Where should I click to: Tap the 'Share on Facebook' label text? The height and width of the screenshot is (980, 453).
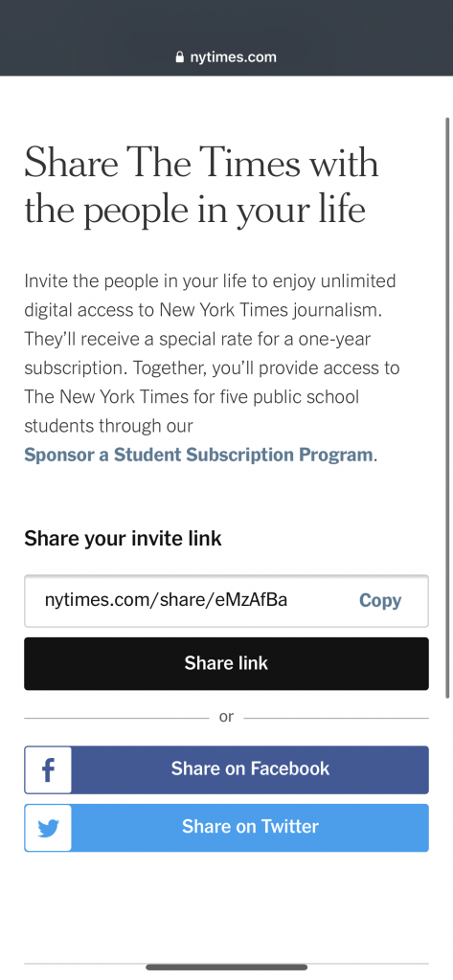pyautogui.click(x=250, y=768)
